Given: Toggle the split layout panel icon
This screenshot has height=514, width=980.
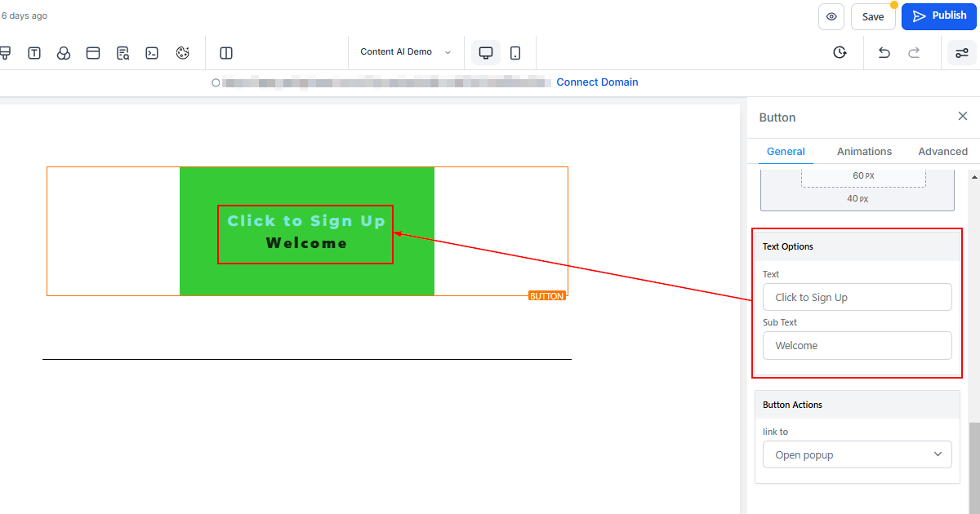Looking at the screenshot, I should 226,53.
